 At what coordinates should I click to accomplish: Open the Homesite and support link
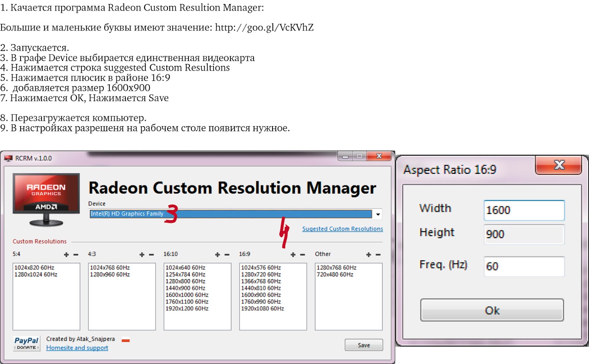pos(77,348)
